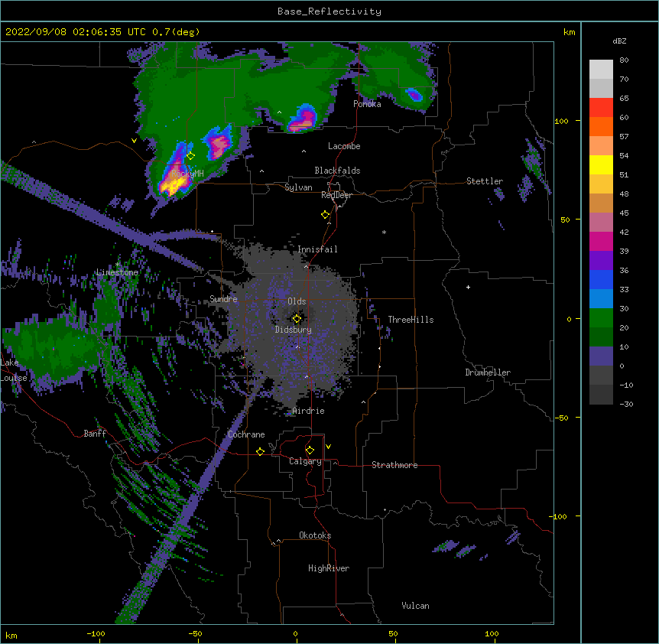Select the Okotoks label
Image resolution: width=659 pixels, height=644 pixels.
(315, 535)
